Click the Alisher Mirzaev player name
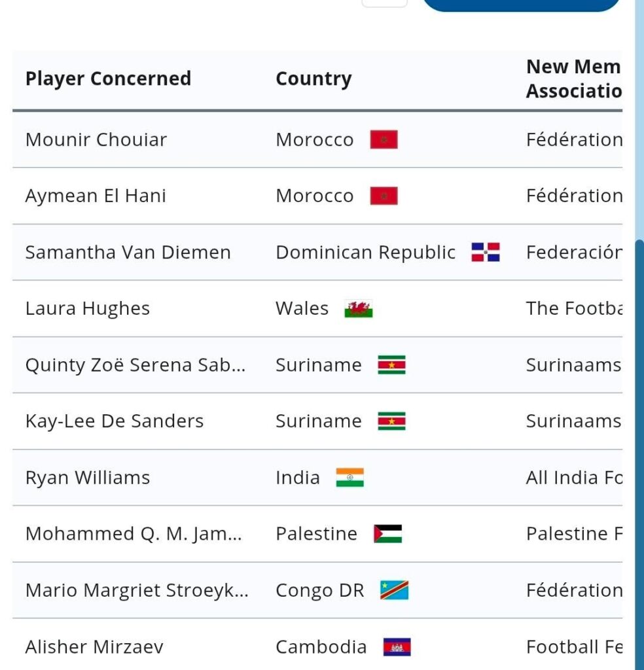Screen dimensions: 644x670 tap(94, 647)
